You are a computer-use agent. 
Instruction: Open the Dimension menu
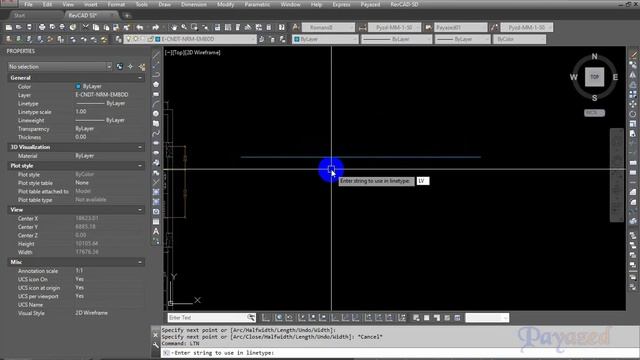click(194, 4)
